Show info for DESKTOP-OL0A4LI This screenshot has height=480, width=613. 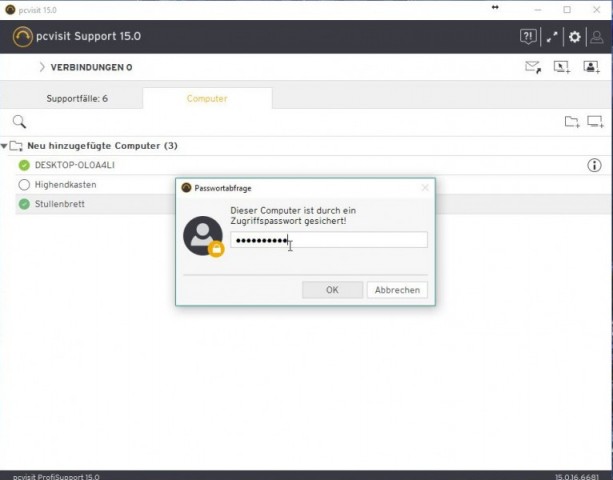point(594,165)
